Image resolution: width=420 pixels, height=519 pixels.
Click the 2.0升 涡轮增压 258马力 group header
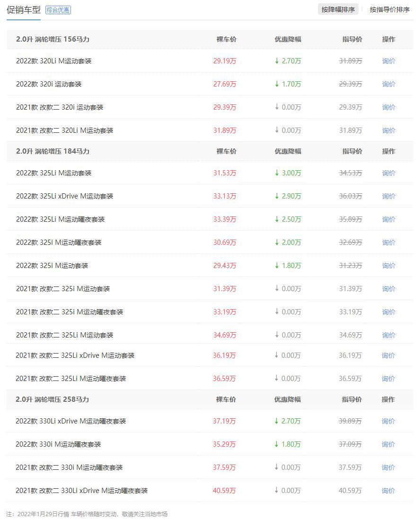coord(52,399)
